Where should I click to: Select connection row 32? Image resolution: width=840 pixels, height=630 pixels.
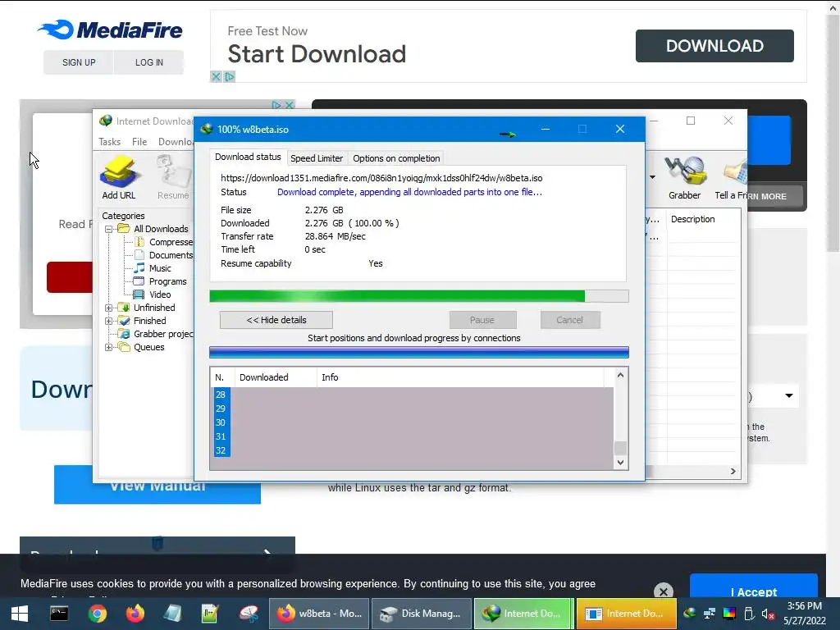pyautogui.click(x=412, y=450)
